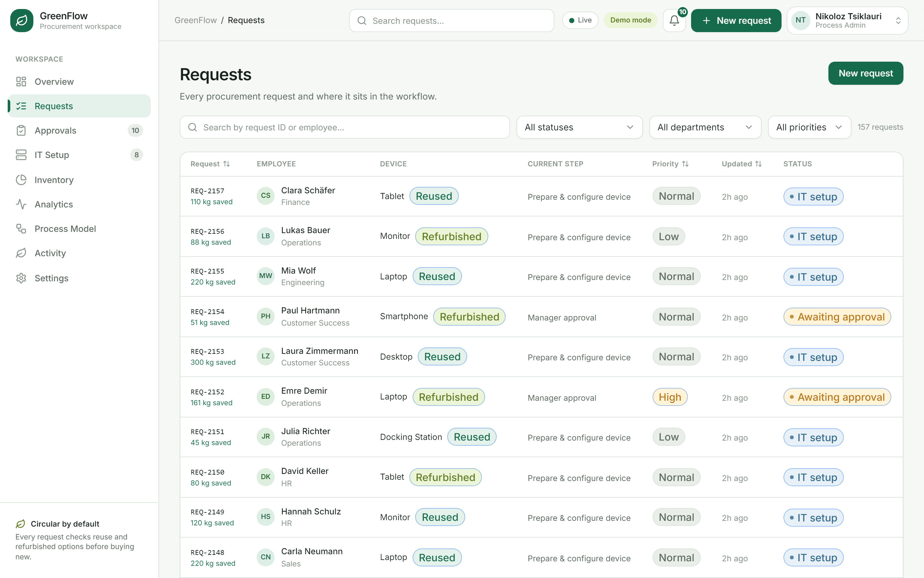Sort table by Request column
Viewport: 924px width, 578px height.
coord(210,164)
